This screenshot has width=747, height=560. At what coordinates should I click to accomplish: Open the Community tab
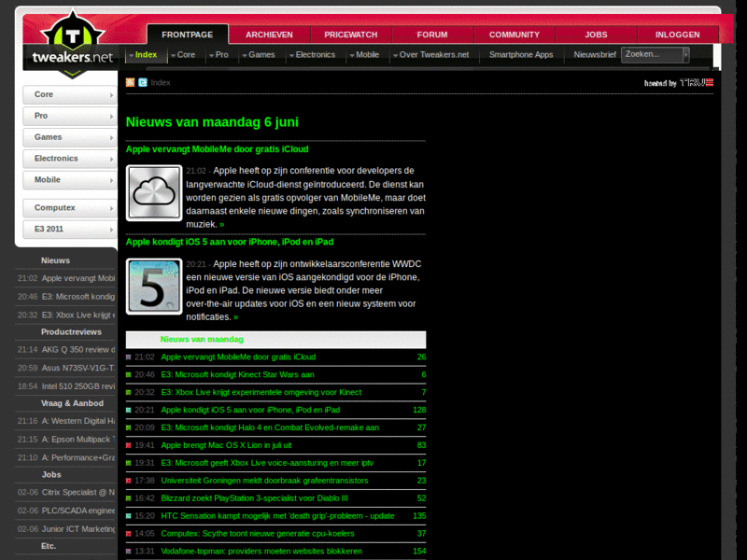(x=514, y=35)
